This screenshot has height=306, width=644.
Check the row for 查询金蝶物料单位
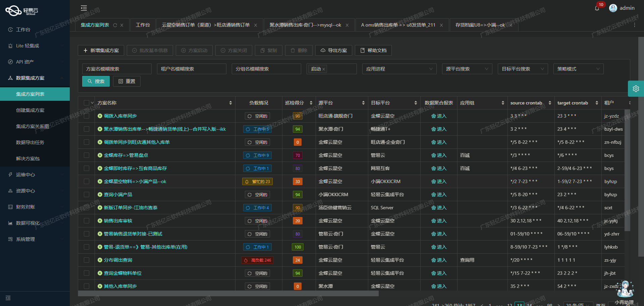tap(87, 273)
